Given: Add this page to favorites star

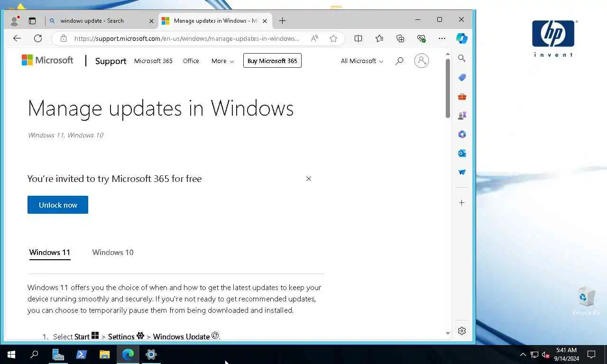Looking at the screenshot, I should coord(333,38).
